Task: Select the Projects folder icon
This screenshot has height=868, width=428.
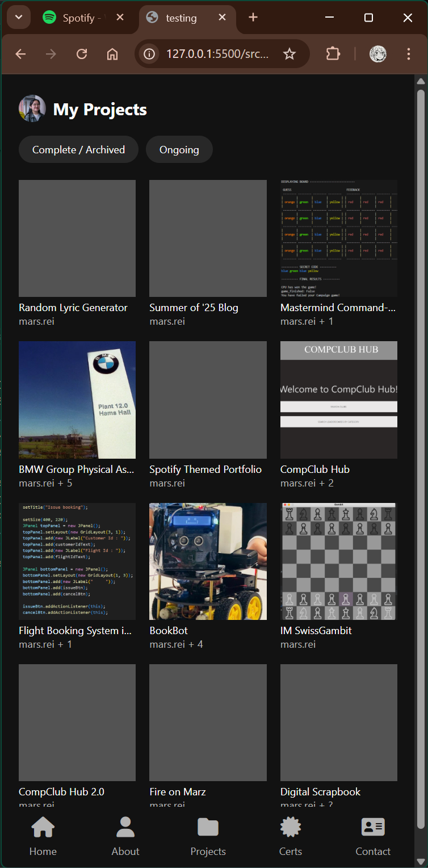Action: [208, 828]
